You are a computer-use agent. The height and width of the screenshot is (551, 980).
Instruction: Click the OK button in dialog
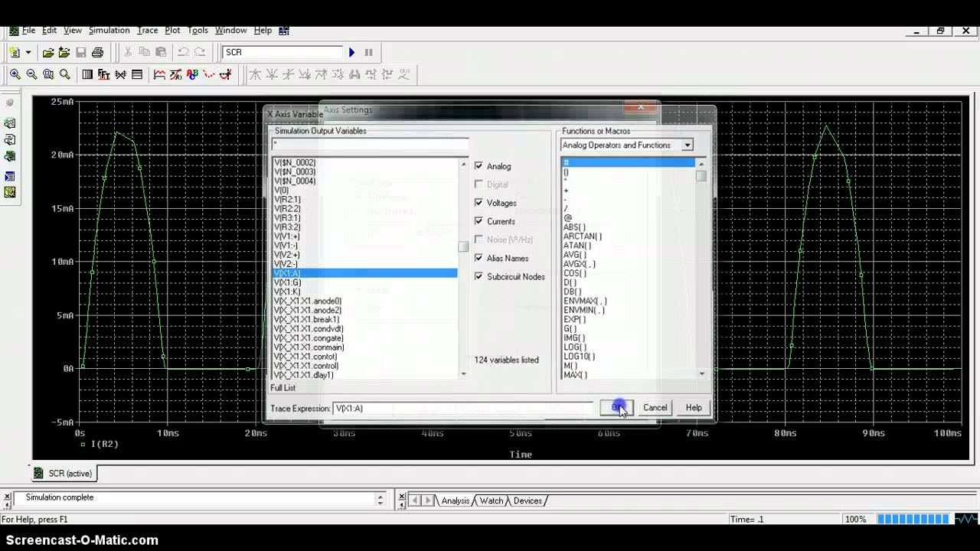tap(617, 408)
